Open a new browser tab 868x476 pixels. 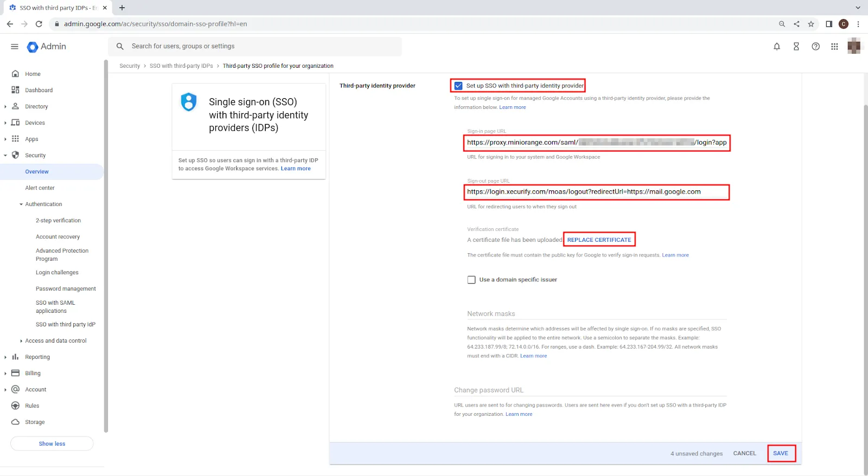(x=122, y=8)
